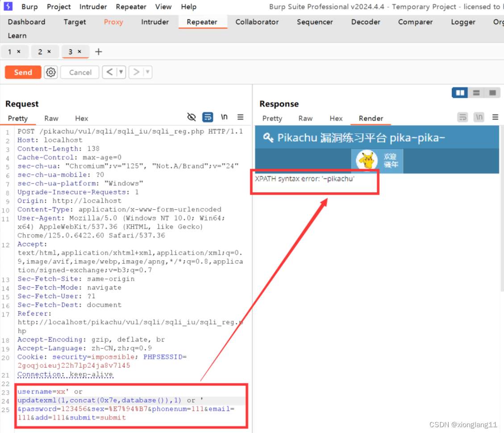Open the Help menu
Screen dimensions: 504x433
[188, 6]
